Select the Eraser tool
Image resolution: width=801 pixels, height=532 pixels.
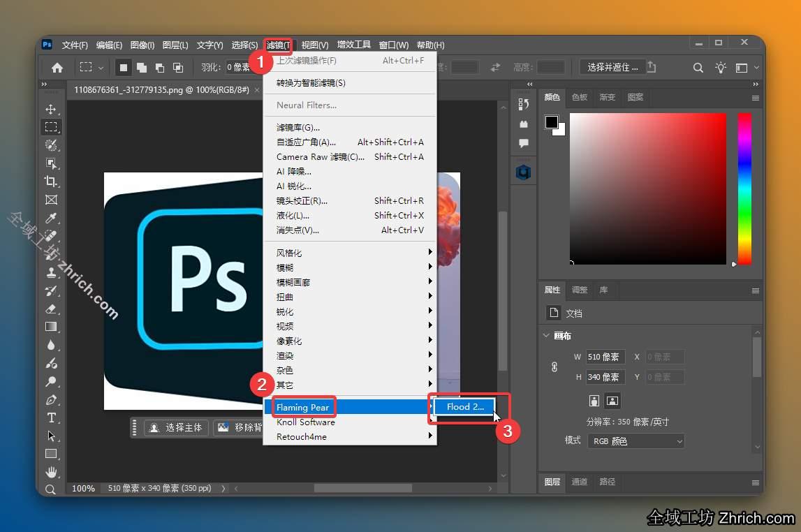pyautogui.click(x=50, y=309)
